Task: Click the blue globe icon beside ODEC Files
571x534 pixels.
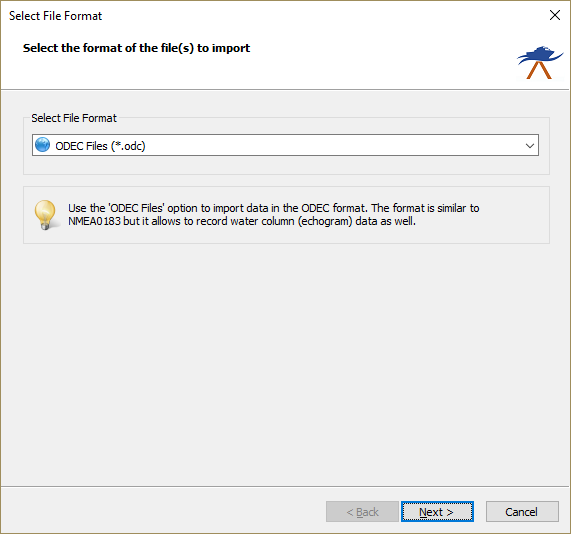Action: point(43,145)
